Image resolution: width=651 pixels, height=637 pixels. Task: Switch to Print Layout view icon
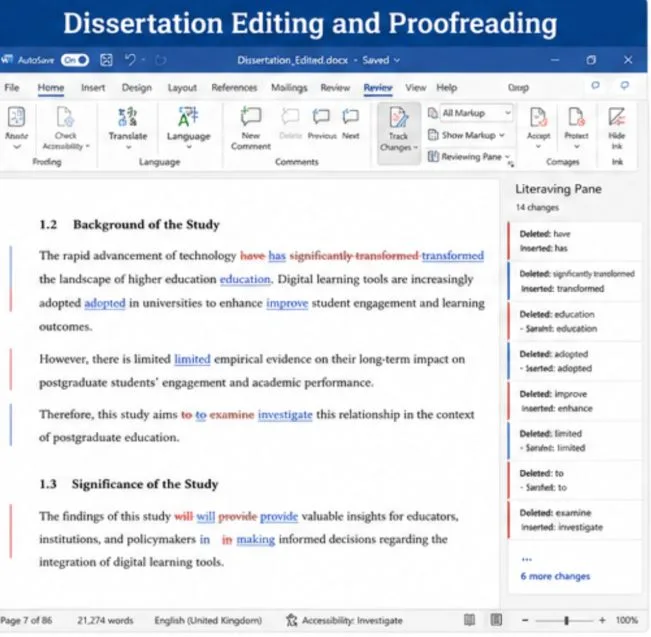pos(496,620)
